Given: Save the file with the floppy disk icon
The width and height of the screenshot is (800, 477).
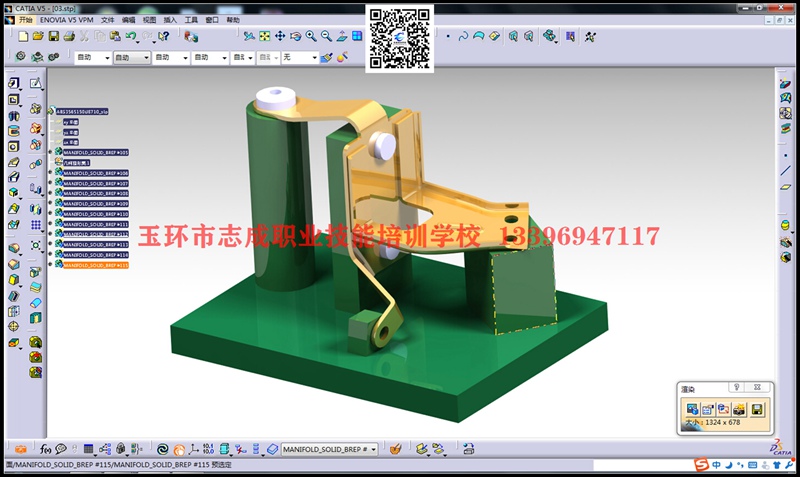Looking at the screenshot, I should pos(54,36).
